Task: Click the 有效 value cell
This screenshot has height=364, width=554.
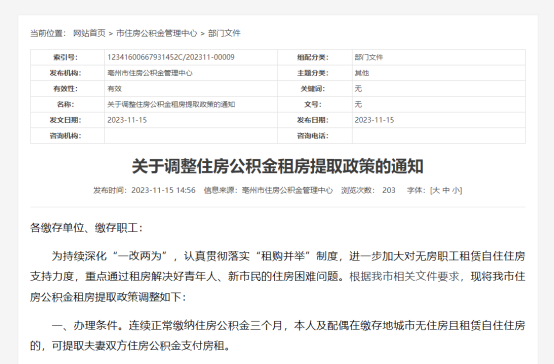Action: (191, 89)
